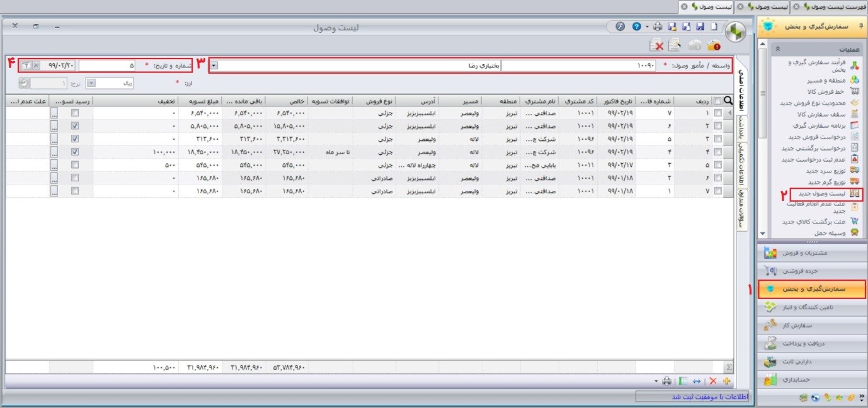Click the folder icon with red alert
The height and width of the screenshot is (408, 868).
tap(714, 45)
